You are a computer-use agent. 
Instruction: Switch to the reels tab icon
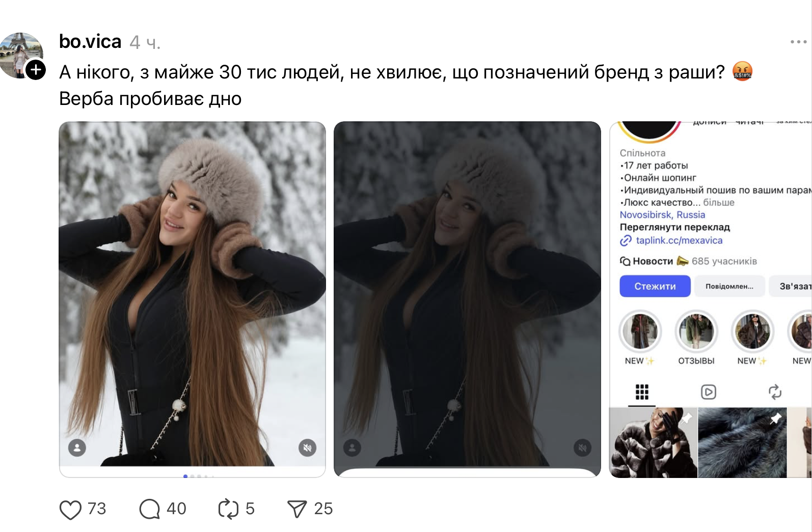pos(709,392)
